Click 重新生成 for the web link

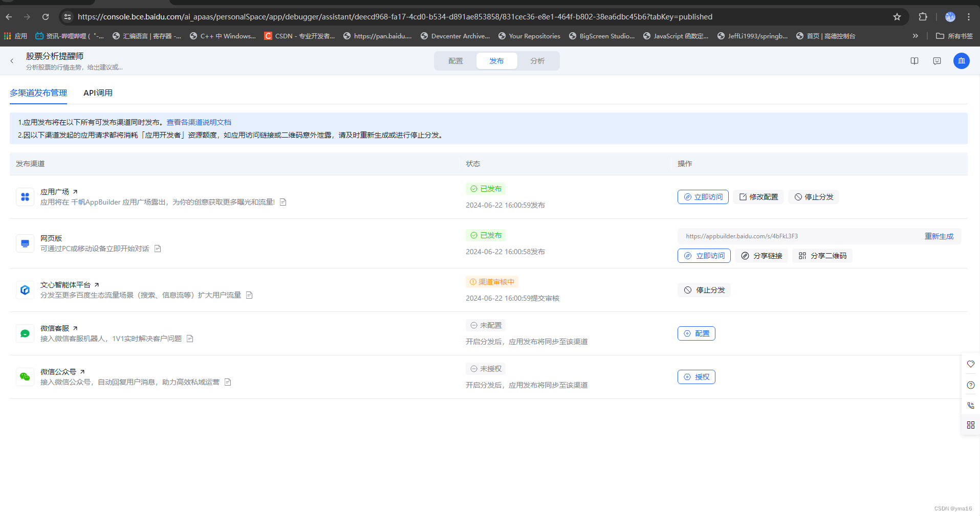tap(939, 236)
